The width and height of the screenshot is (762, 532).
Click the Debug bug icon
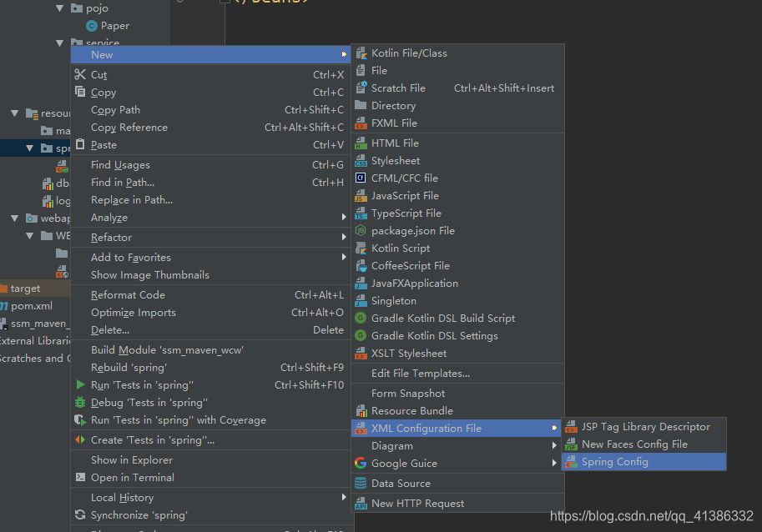[x=80, y=402]
